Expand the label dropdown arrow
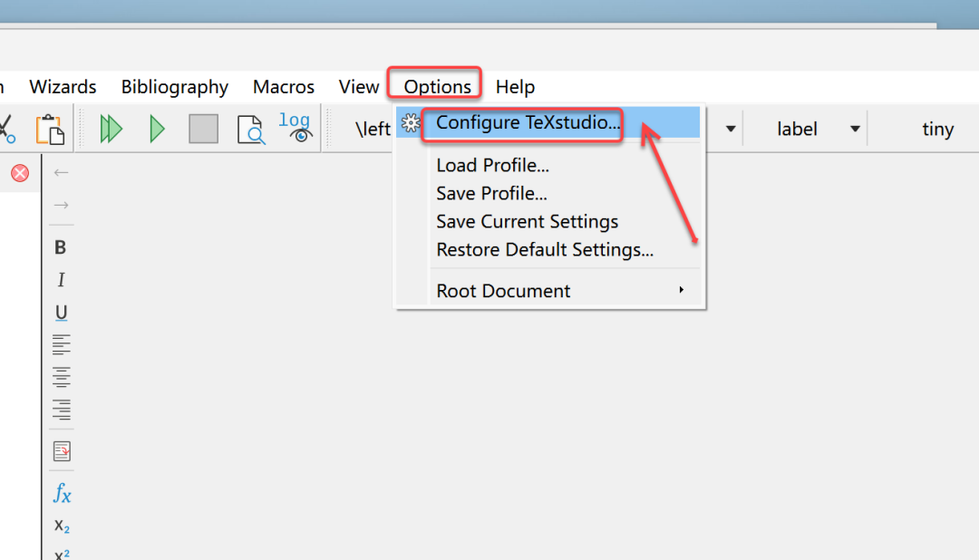979x560 pixels. 854,129
